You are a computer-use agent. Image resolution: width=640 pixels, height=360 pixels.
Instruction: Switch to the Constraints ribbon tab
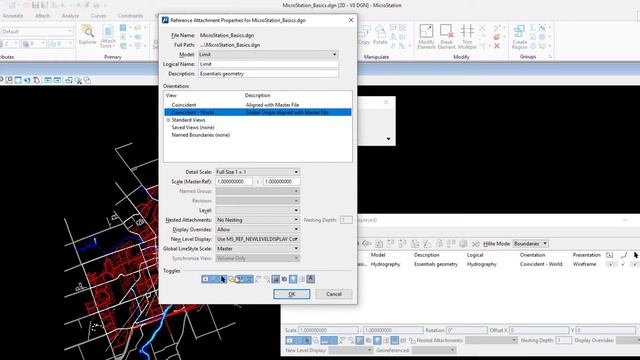(131, 16)
